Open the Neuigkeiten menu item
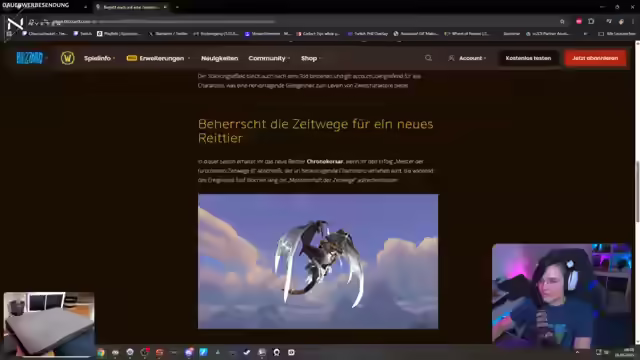 click(x=220, y=58)
